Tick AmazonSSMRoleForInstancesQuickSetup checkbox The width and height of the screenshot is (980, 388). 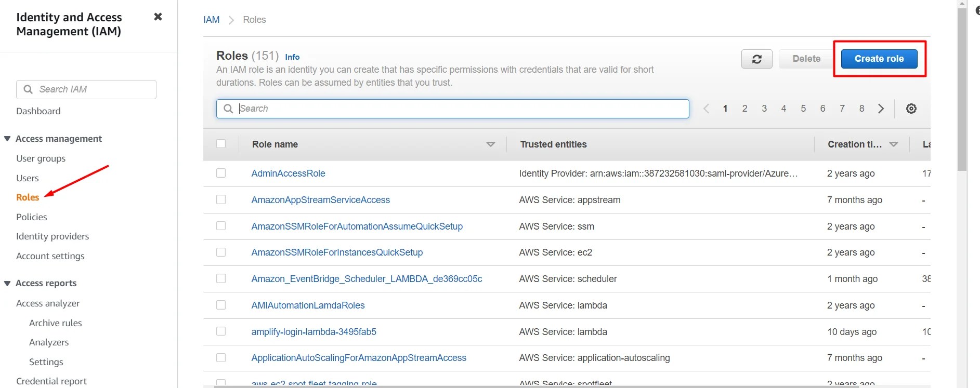point(221,252)
